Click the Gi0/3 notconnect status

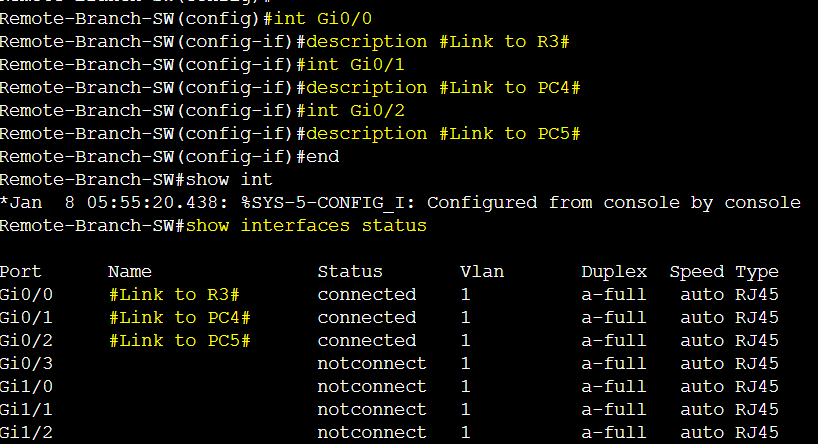372,363
